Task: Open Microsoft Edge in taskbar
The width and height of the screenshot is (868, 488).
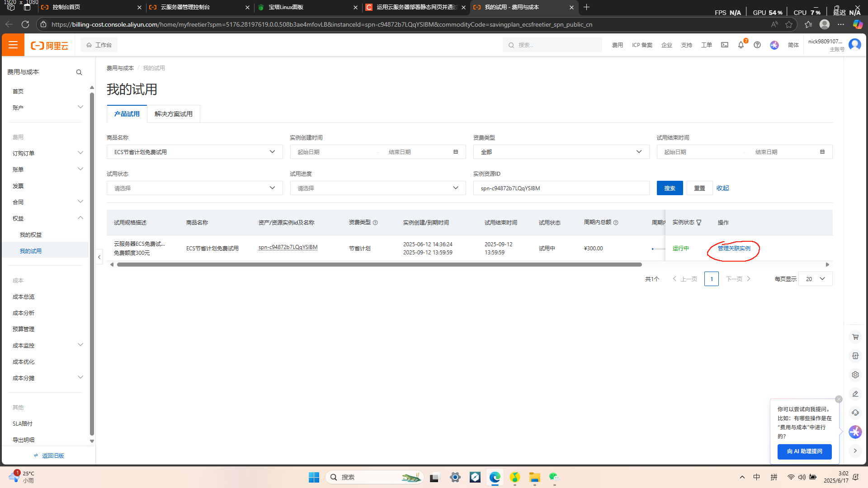Action: pyautogui.click(x=495, y=477)
